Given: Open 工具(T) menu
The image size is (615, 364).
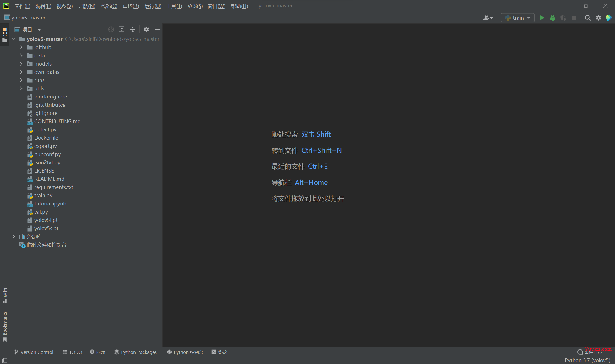Looking at the screenshot, I should pos(176,6).
